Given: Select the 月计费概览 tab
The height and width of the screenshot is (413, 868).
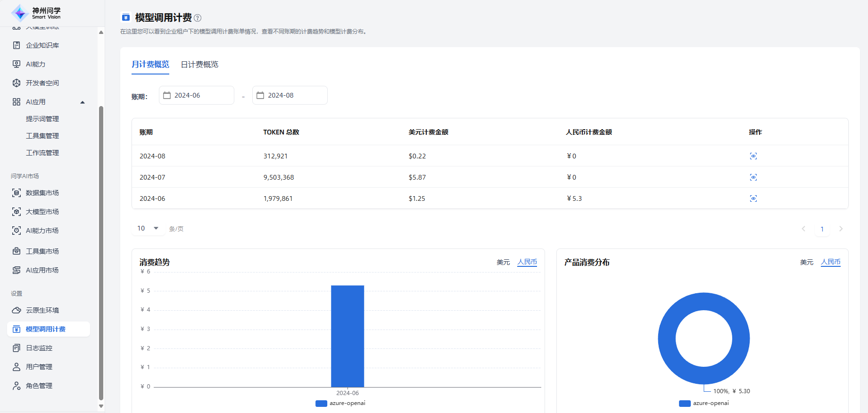Looking at the screenshot, I should click(150, 65).
